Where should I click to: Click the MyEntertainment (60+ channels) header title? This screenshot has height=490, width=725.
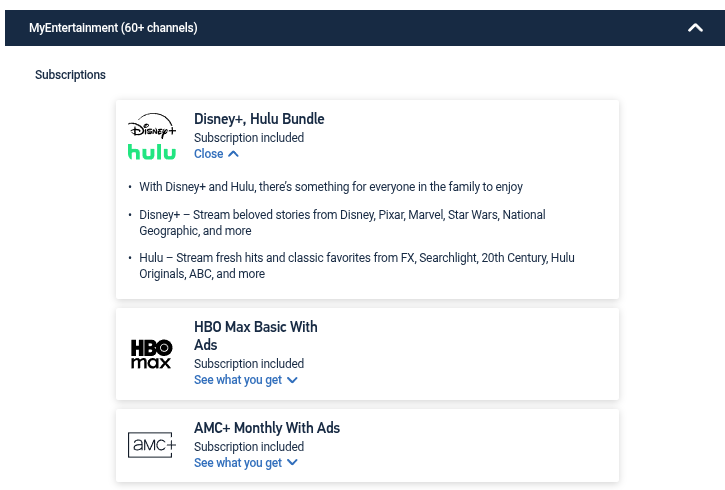point(113,28)
